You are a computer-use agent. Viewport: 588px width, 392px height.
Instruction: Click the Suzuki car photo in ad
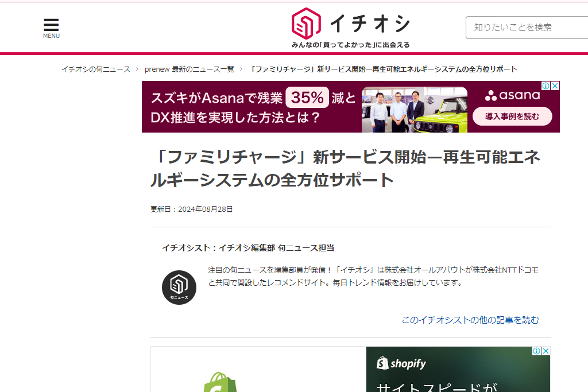click(x=415, y=110)
